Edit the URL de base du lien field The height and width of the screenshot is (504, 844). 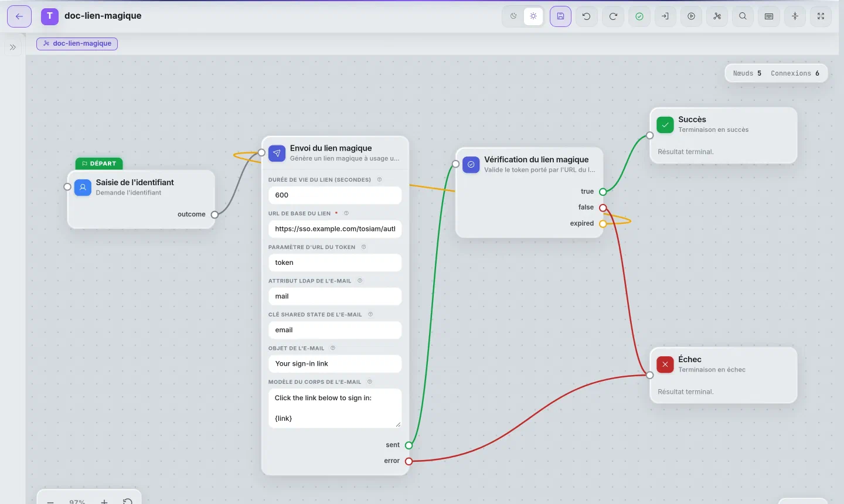coord(335,229)
